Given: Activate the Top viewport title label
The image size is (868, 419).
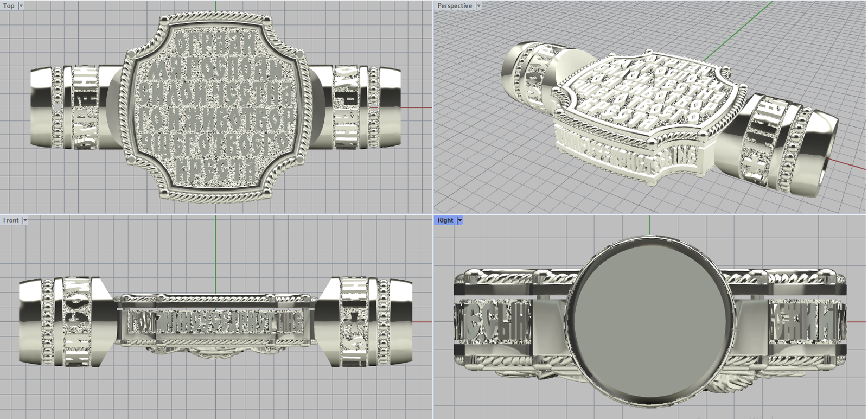Looking at the screenshot, I should point(9,6).
